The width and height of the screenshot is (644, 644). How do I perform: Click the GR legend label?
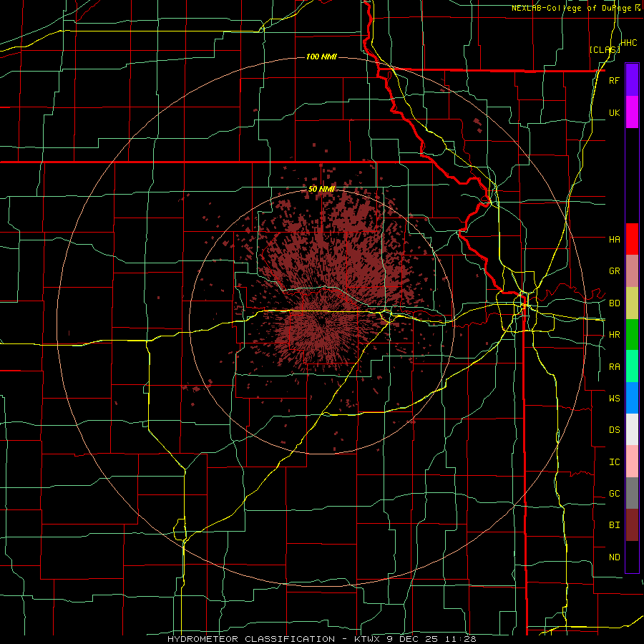click(x=614, y=271)
